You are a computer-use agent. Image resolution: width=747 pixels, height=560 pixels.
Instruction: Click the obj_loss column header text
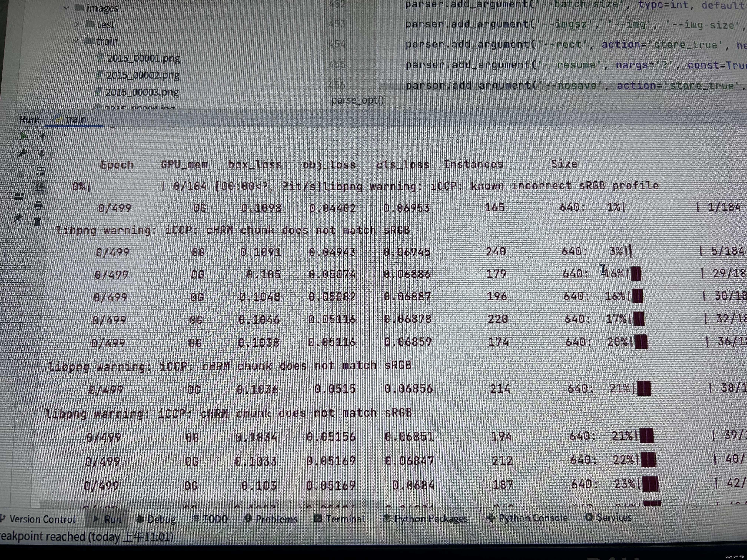click(329, 165)
